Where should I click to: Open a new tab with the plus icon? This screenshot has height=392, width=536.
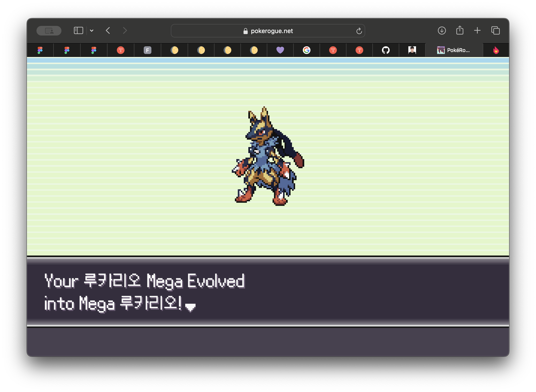pos(477,30)
